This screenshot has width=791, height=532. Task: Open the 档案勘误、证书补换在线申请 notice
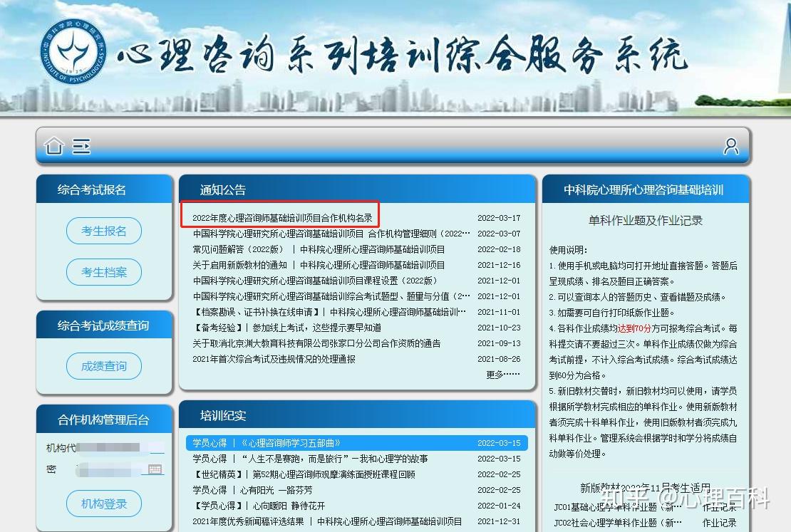329,312
